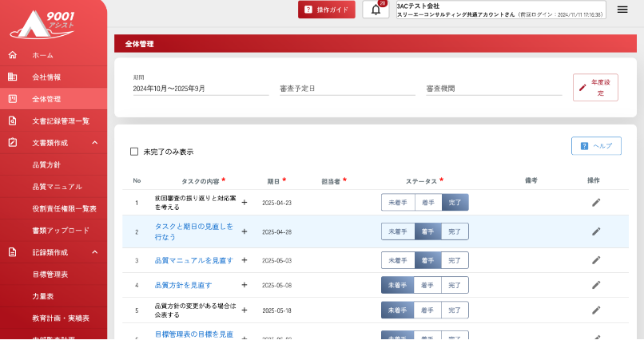The width and height of the screenshot is (644, 340).
Task: Click date 2025-05-18 in task 5
Action: pos(276,310)
